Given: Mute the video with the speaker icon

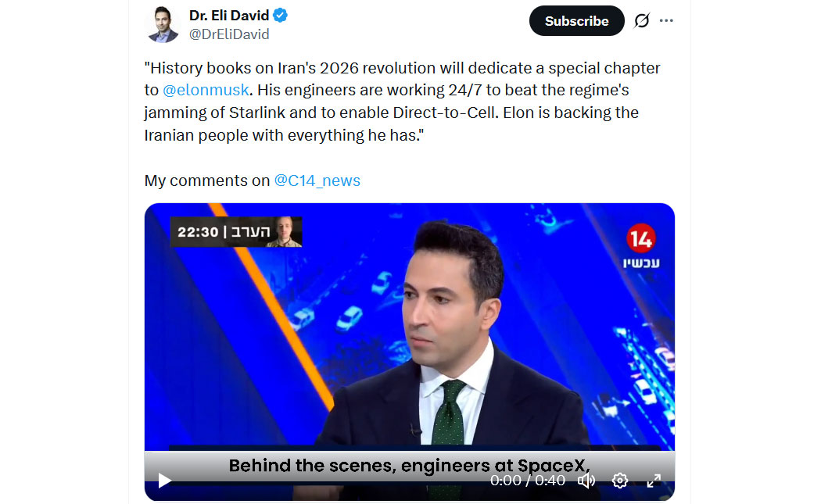Looking at the screenshot, I should [586, 481].
